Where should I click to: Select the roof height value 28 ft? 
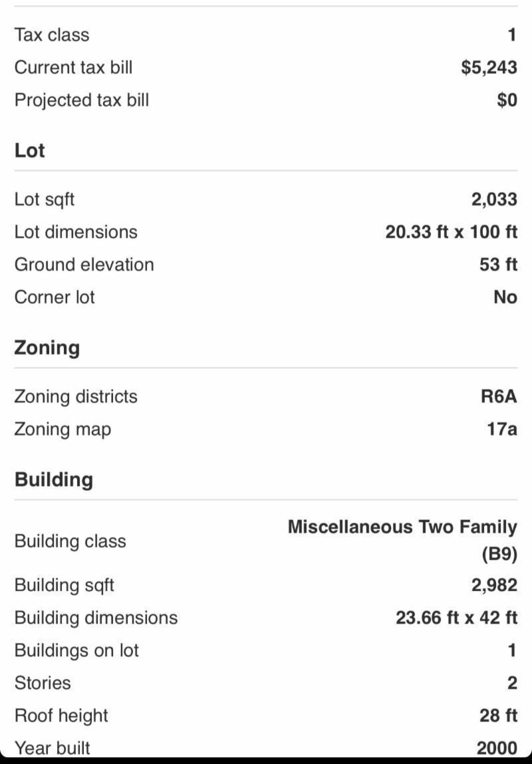[498, 715]
